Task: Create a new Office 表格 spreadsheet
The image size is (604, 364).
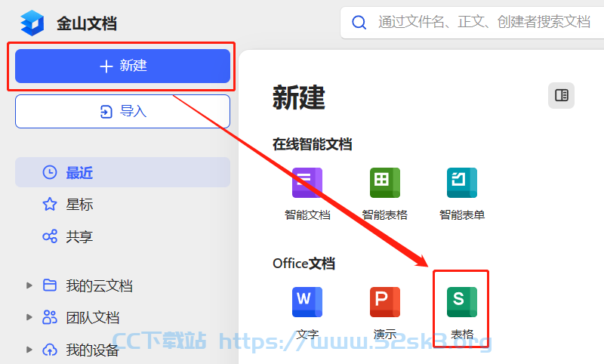Action: click(462, 302)
